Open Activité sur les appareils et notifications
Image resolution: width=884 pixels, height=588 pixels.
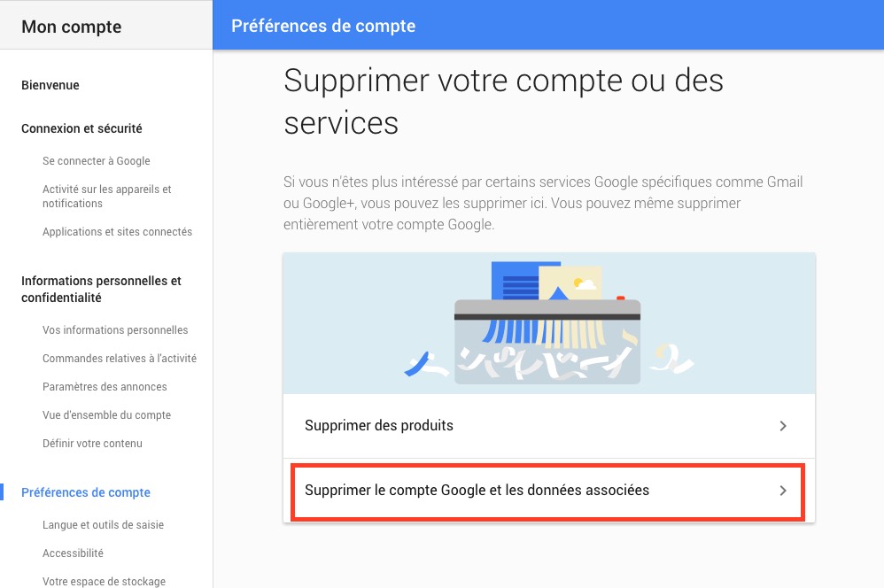107,197
